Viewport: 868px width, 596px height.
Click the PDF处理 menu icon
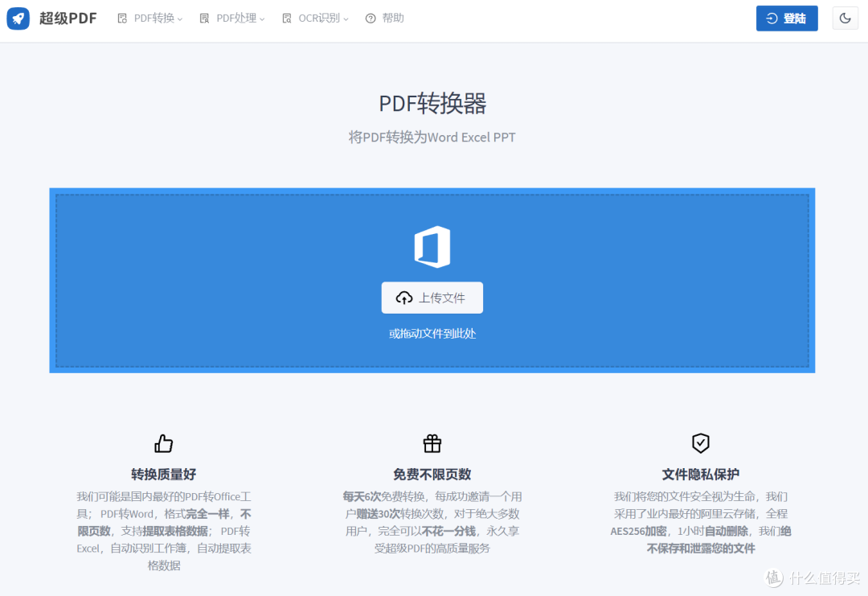click(x=204, y=18)
